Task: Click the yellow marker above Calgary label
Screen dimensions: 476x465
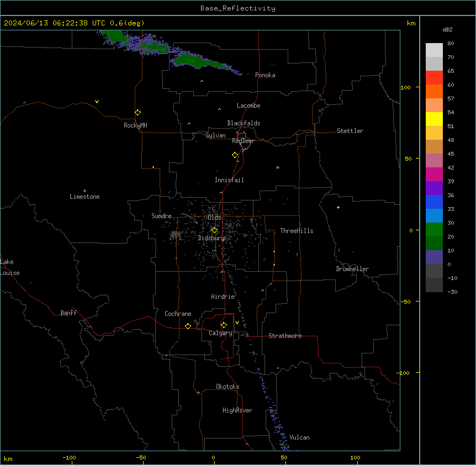Action: point(224,325)
